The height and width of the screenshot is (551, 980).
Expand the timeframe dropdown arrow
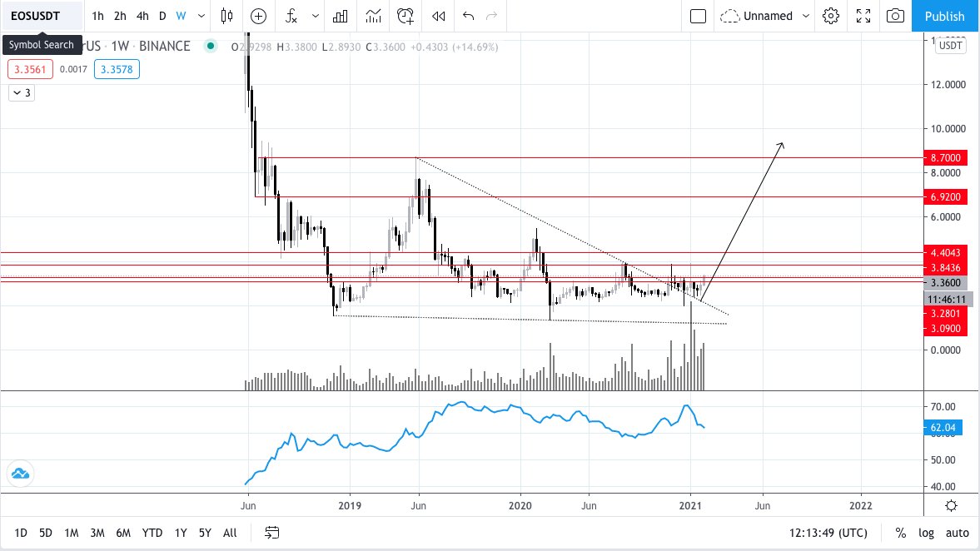coord(201,17)
